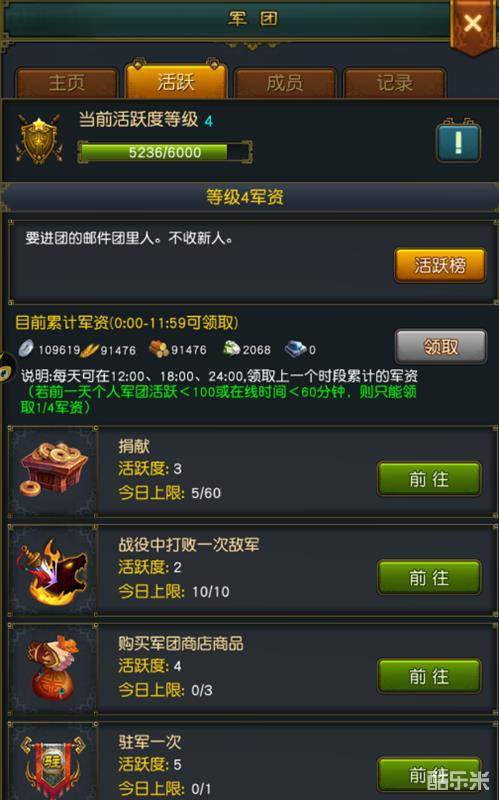The width and height of the screenshot is (499, 800).
Task: Tap the treasure chest donation icon
Action: 54,470
